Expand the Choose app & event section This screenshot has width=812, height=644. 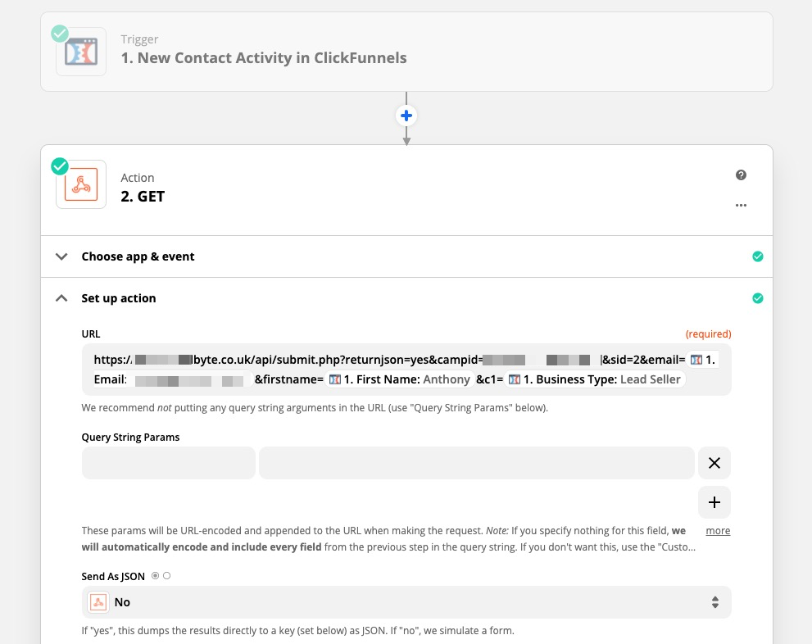(61, 256)
